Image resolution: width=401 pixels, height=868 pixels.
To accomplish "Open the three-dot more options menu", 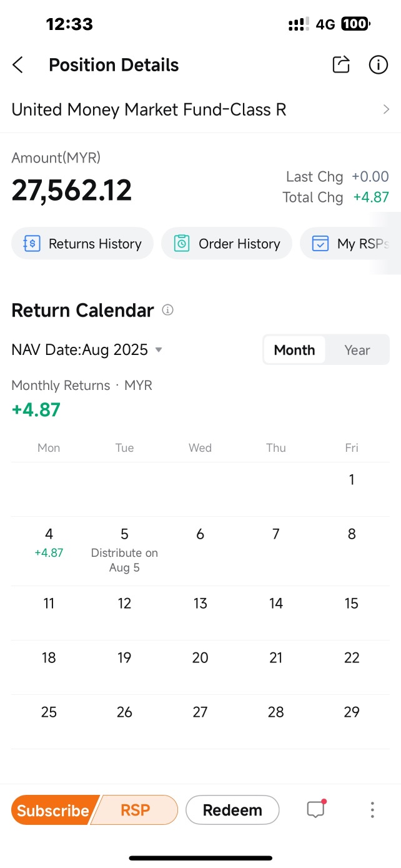I will 372,810.
